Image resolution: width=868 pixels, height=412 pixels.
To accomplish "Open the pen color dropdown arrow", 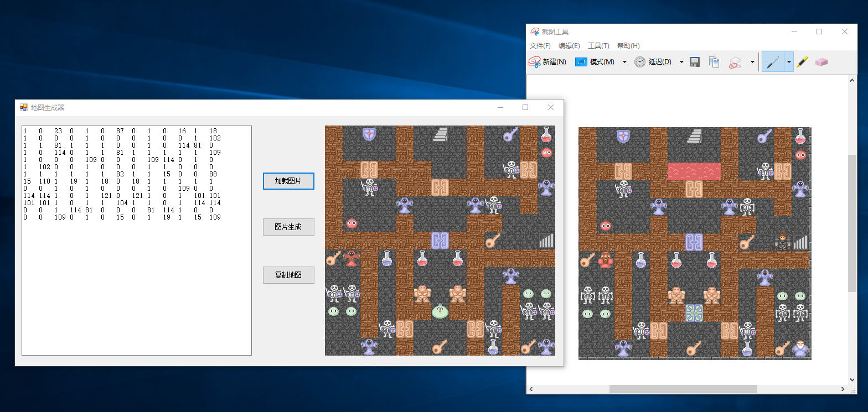I will (x=789, y=62).
